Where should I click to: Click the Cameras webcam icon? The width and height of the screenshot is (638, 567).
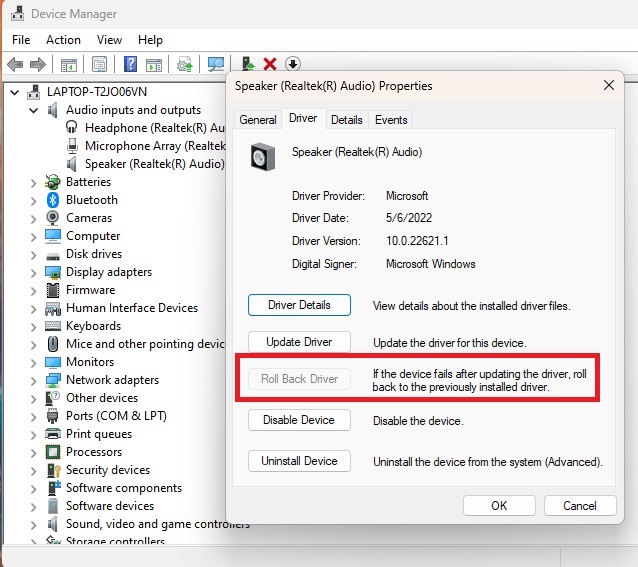pos(52,218)
